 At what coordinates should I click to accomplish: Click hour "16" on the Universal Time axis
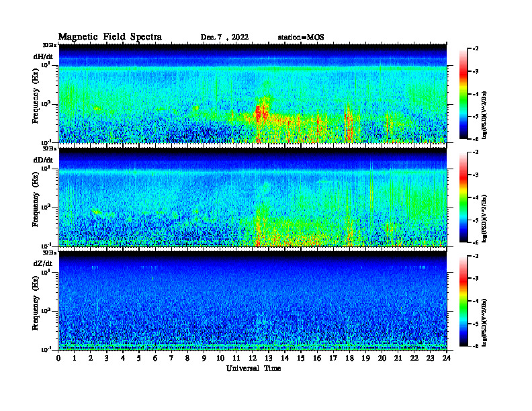tap(317, 358)
